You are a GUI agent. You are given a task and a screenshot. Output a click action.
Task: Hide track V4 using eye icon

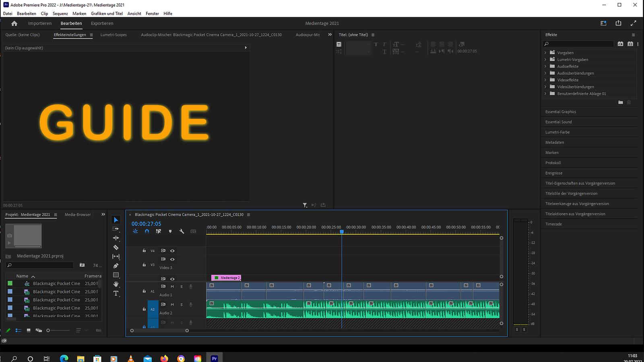point(172,251)
